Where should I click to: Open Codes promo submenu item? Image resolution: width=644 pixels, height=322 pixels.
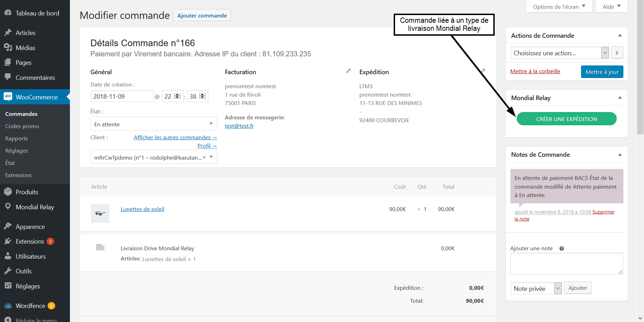pos(22,126)
